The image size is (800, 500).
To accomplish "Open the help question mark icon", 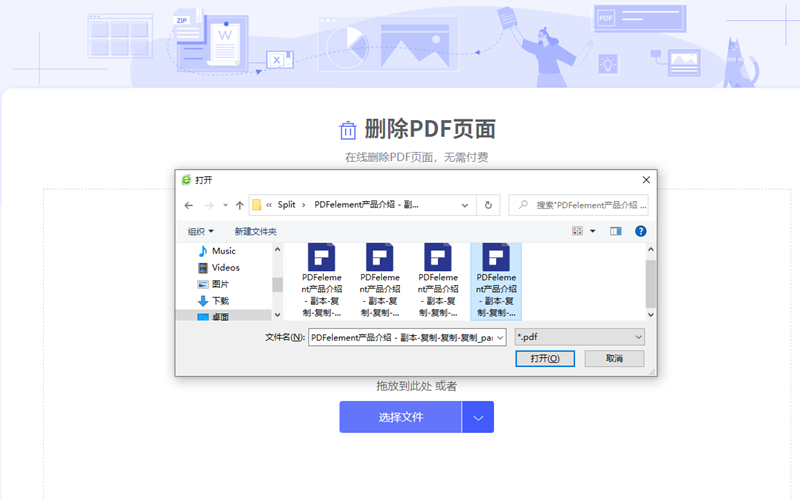I will click(641, 231).
